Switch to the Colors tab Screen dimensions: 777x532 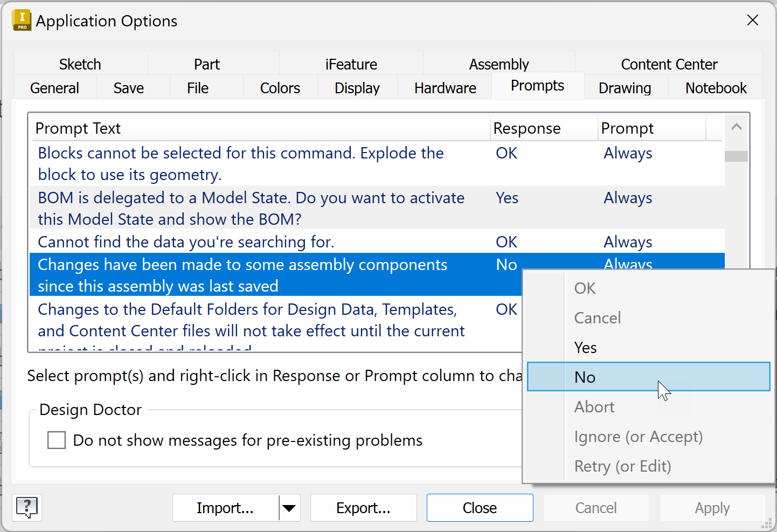[280, 88]
